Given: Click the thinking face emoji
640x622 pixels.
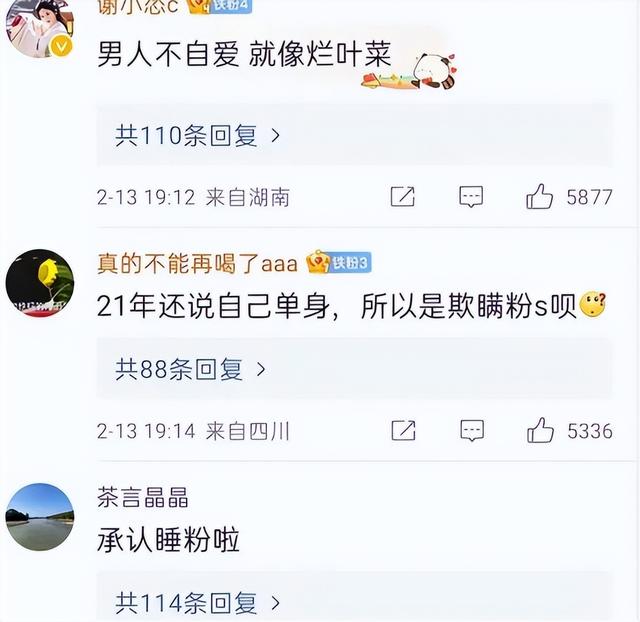Looking at the screenshot, I should click(593, 305).
